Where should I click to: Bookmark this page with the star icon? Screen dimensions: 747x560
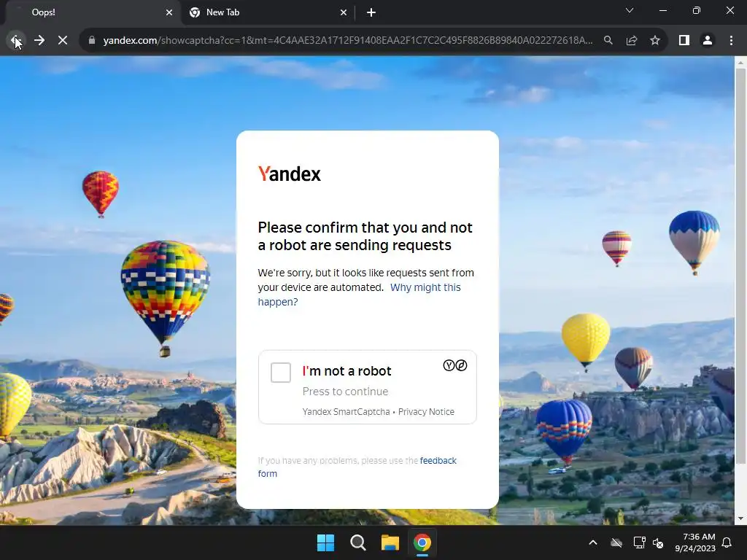click(655, 41)
